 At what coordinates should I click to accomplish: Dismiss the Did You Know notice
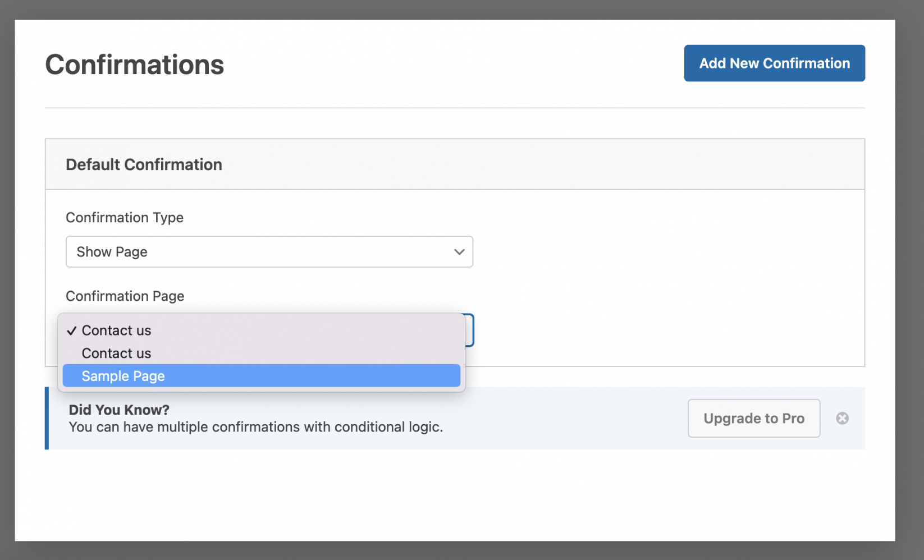point(842,418)
